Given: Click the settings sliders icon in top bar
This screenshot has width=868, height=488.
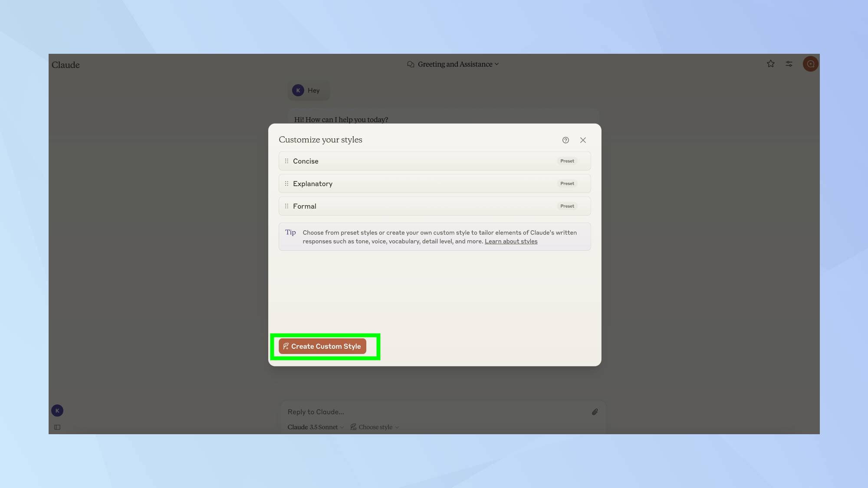Looking at the screenshot, I should coord(789,64).
